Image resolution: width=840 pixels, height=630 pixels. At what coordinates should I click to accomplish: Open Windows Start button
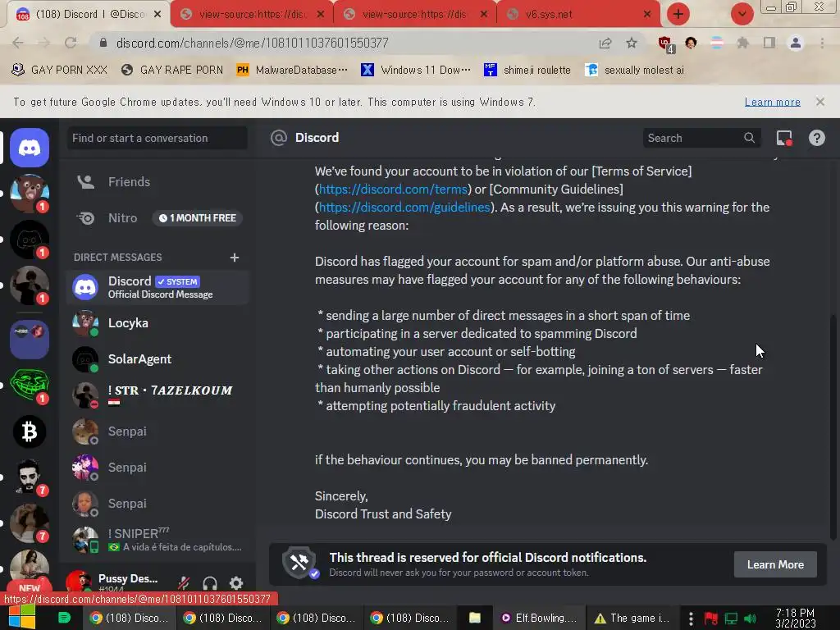(x=22, y=617)
